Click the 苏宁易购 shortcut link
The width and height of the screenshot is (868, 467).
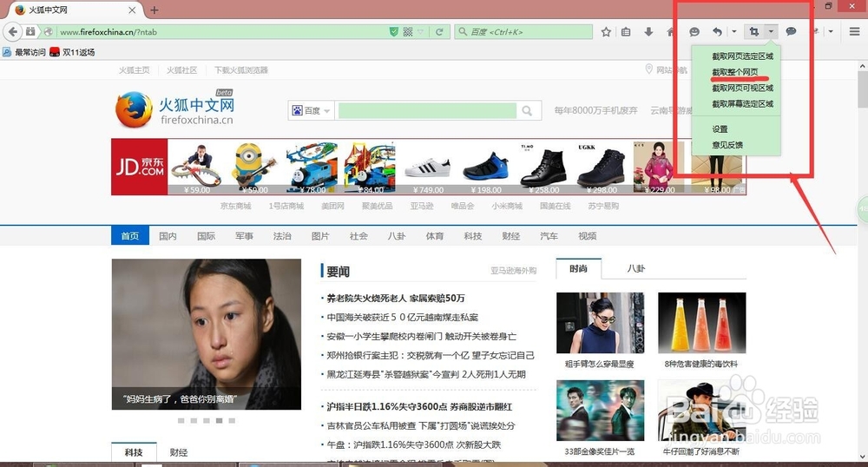click(603, 206)
